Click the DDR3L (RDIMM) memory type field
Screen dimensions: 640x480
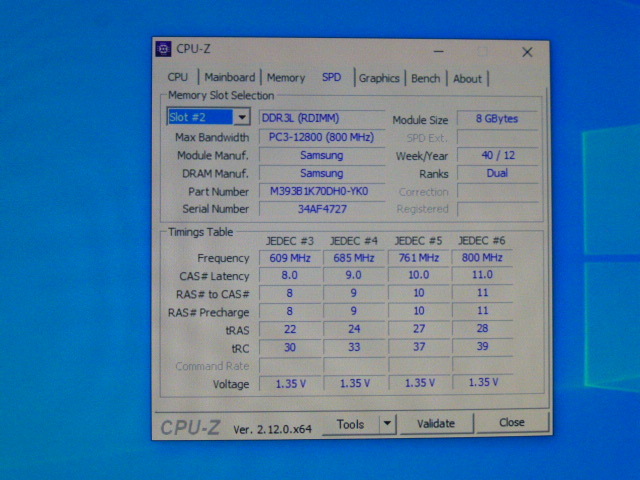[x=322, y=118]
